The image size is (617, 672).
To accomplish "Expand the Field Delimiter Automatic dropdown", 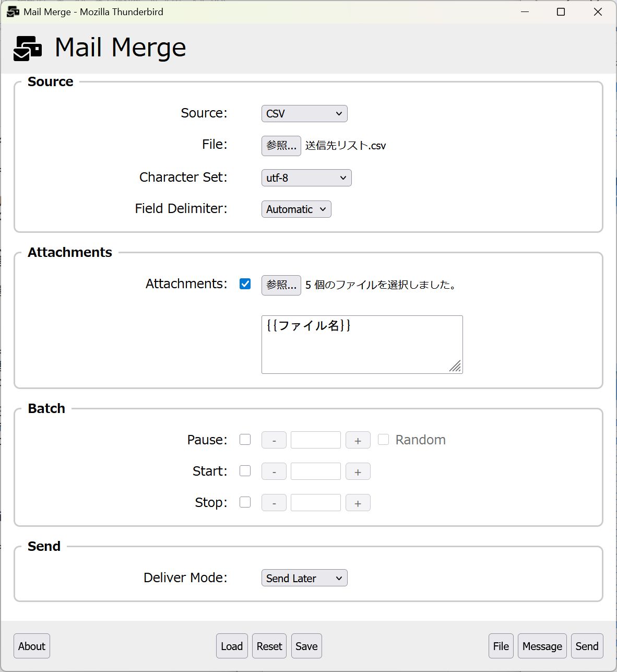I will point(296,209).
